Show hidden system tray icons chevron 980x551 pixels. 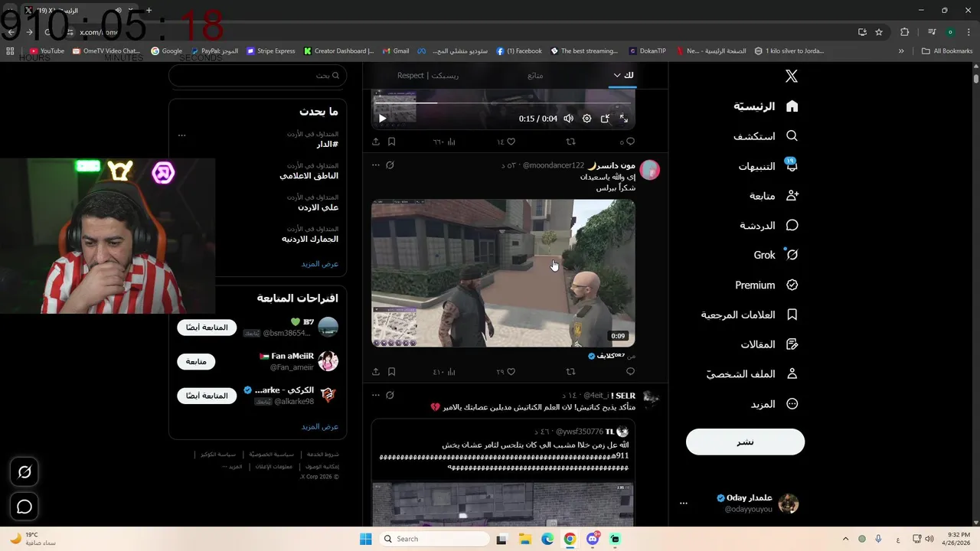tap(846, 539)
